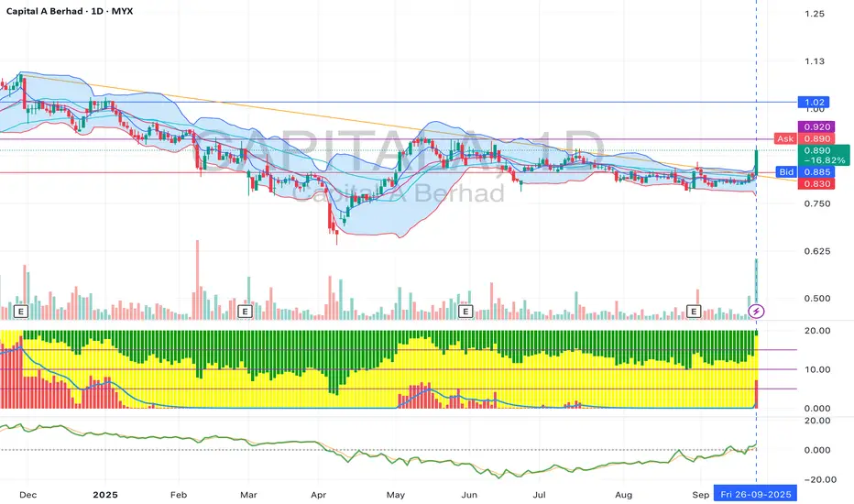Click the 0.625 price axis value
Image resolution: width=854 pixels, height=504 pixels.
click(817, 251)
